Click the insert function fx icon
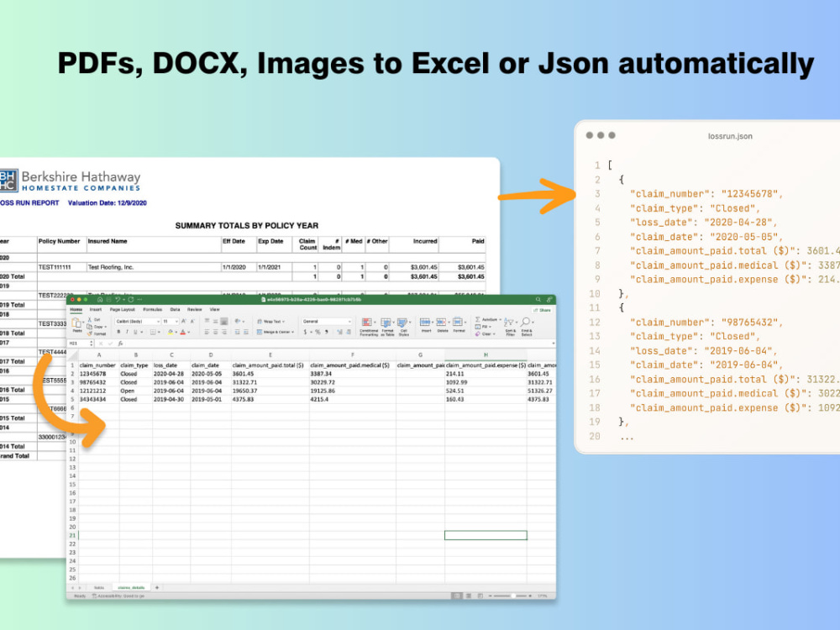The image size is (840, 630). point(120,344)
